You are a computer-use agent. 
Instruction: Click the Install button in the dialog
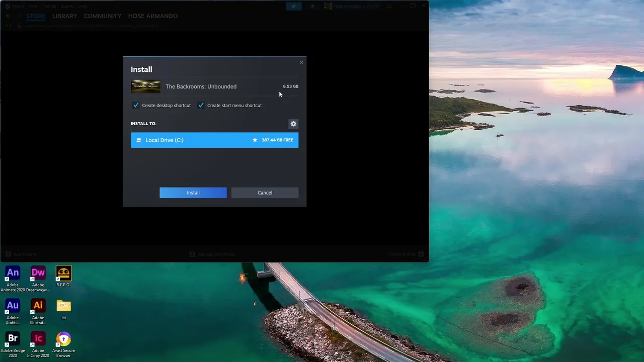(193, 193)
